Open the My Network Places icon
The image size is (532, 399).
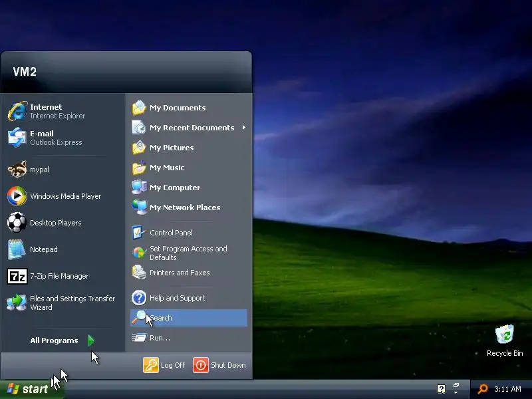click(139, 207)
